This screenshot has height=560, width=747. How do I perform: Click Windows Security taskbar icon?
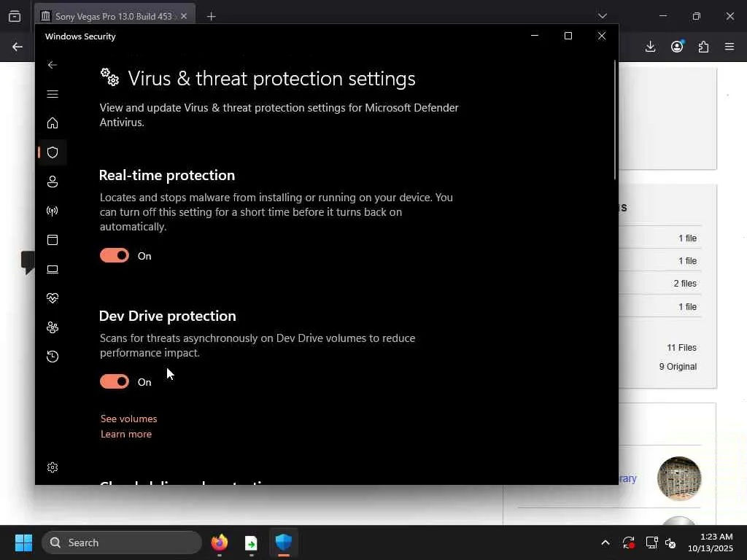(284, 542)
